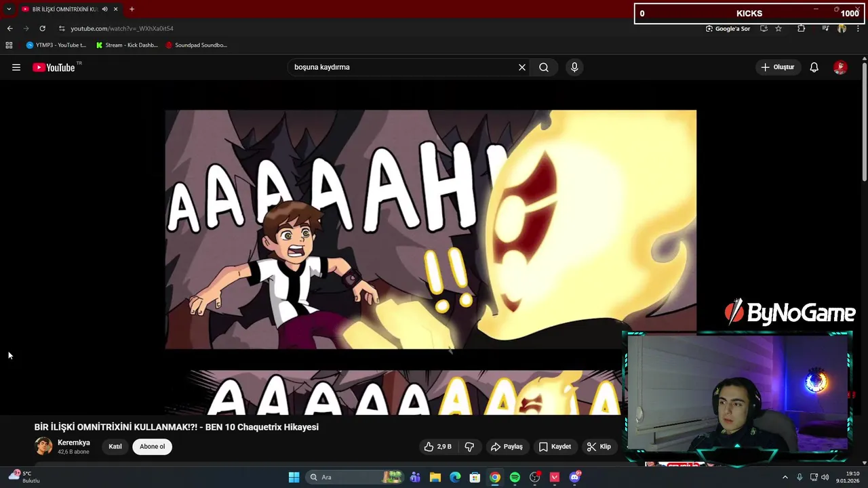Image resolution: width=868 pixels, height=488 pixels.
Task: Click the video title text
Action: click(x=176, y=427)
